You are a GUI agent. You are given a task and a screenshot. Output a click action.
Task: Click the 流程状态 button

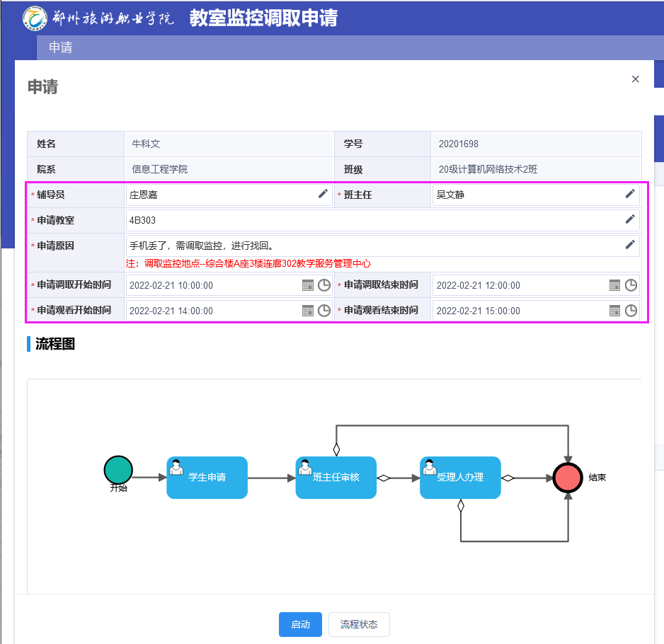pyautogui.click(x=359, y=624)
